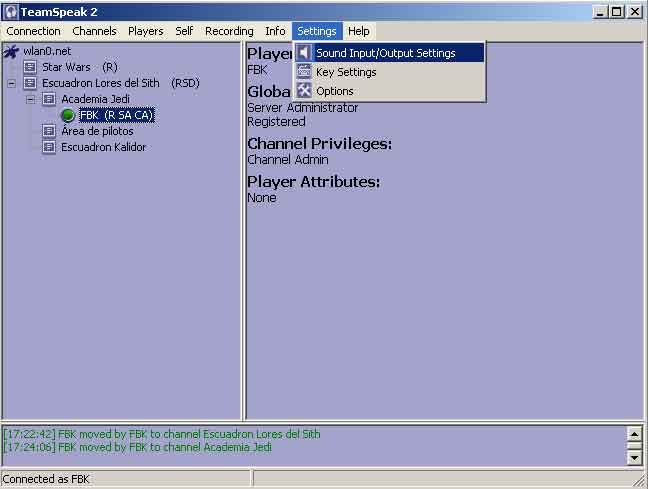
Task: Click the 'Player Attributes:' heading
Action: (x=313, y=182)
